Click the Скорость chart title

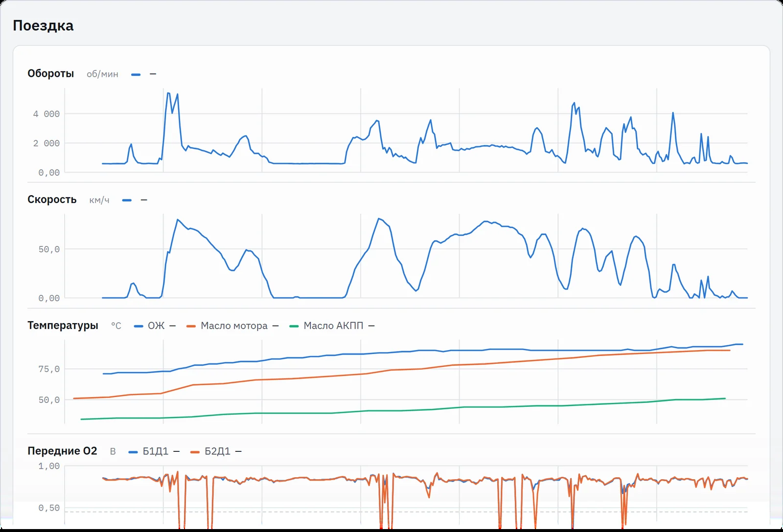(52, 199)
